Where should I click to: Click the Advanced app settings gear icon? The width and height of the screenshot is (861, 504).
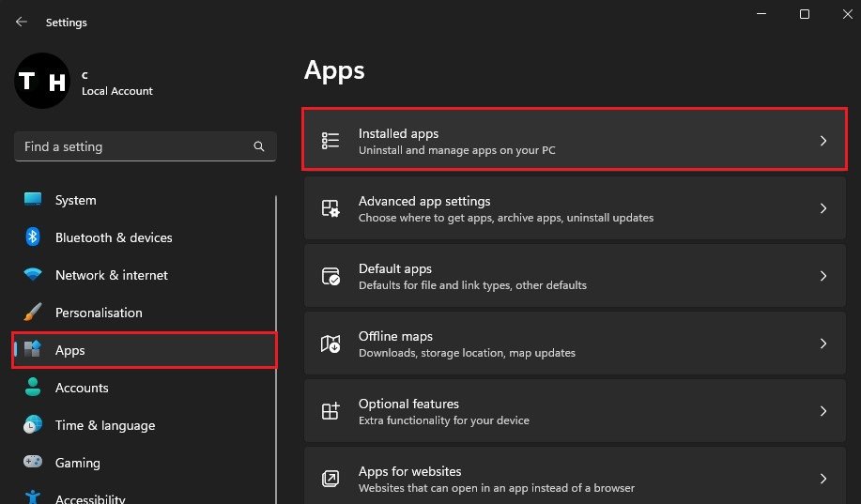[x=330, y=208]
